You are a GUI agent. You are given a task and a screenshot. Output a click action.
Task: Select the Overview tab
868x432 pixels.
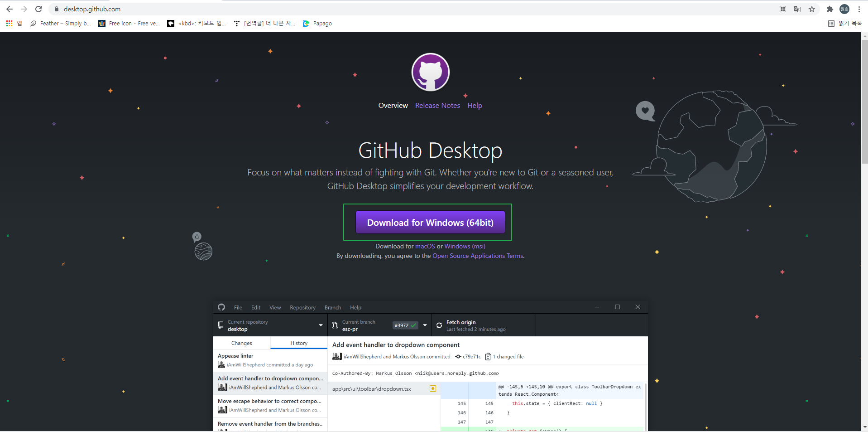tap(393, 106)
